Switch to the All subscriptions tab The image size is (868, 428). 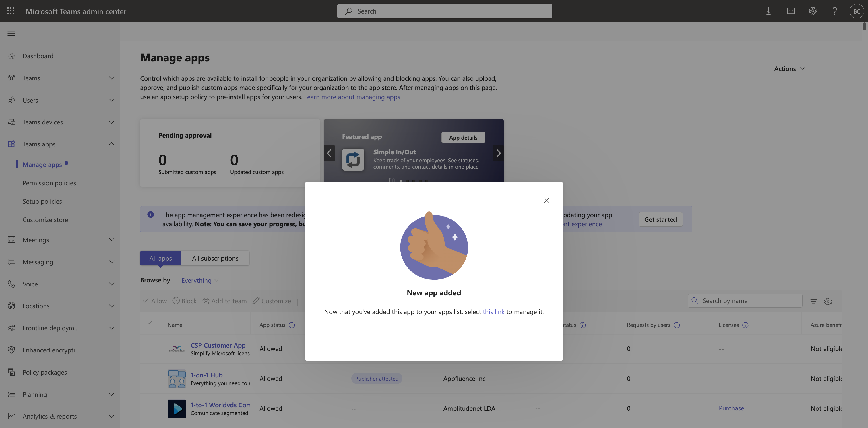215,258
